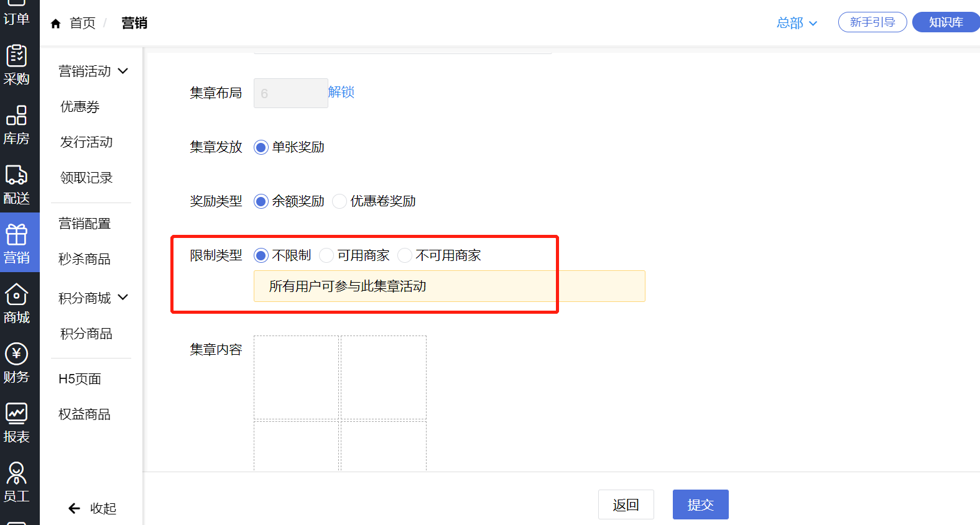Select 余额奖励 reward type

pyautogui.click(x=261, y=201)
